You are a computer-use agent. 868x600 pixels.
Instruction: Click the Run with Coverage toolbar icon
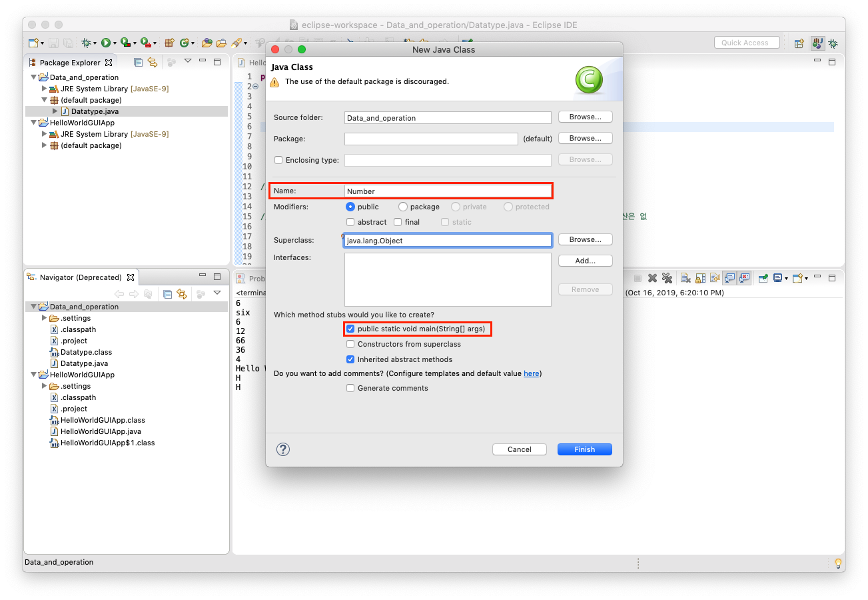pos(125,42)
